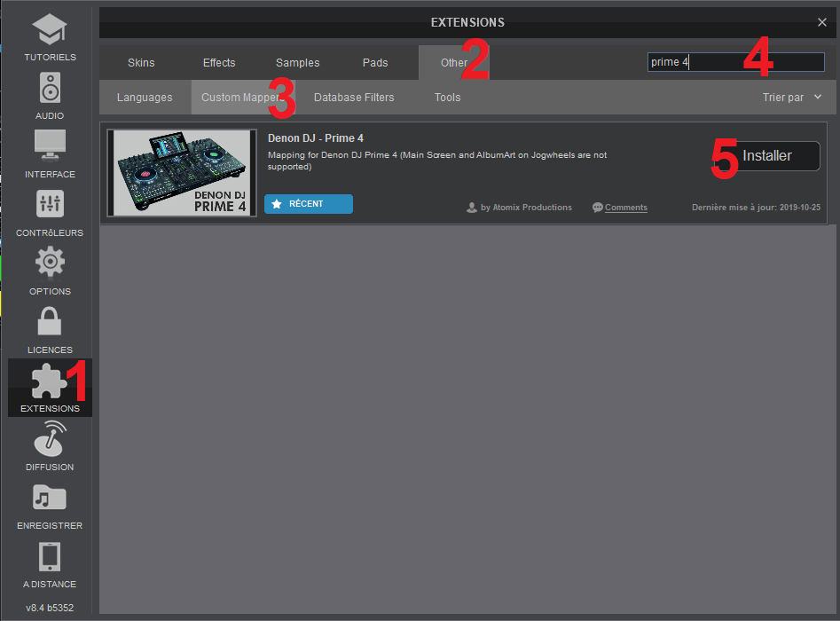840x621 pixels.
Task: Show the Languages subcategory
Action: [x=145, y=98]
